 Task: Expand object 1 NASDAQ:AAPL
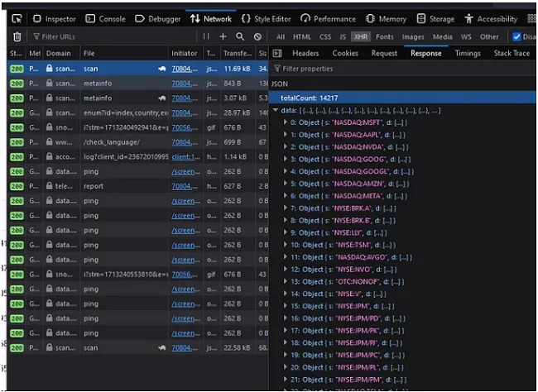pos(285,135)
